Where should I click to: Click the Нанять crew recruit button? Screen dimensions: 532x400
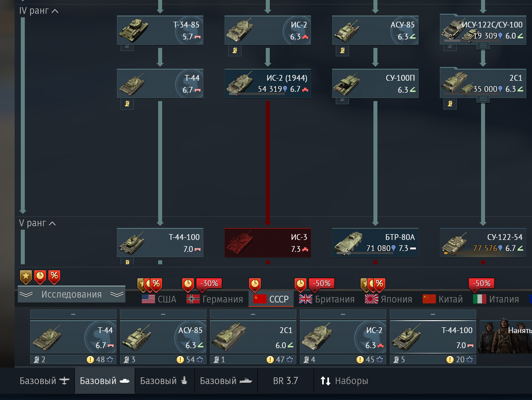pos(506,331)
